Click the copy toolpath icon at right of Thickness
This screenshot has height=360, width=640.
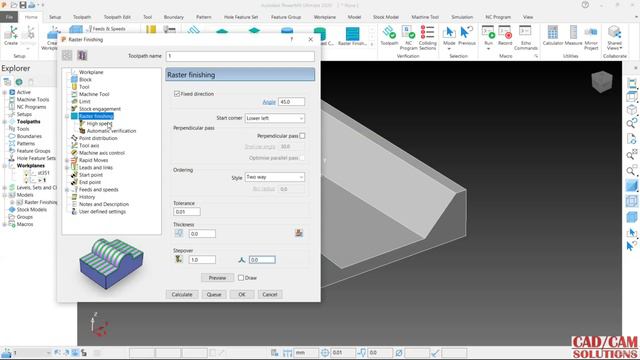[x=299, y=233]
